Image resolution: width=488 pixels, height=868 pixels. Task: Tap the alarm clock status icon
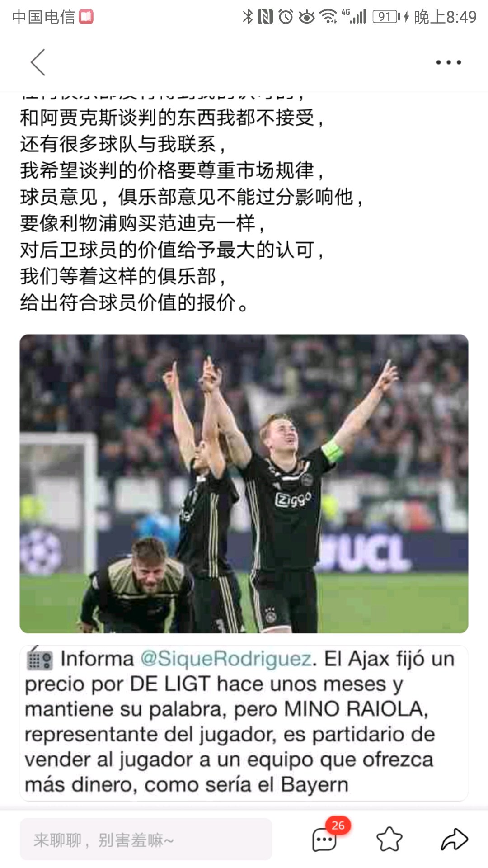[x=286, y=17]
